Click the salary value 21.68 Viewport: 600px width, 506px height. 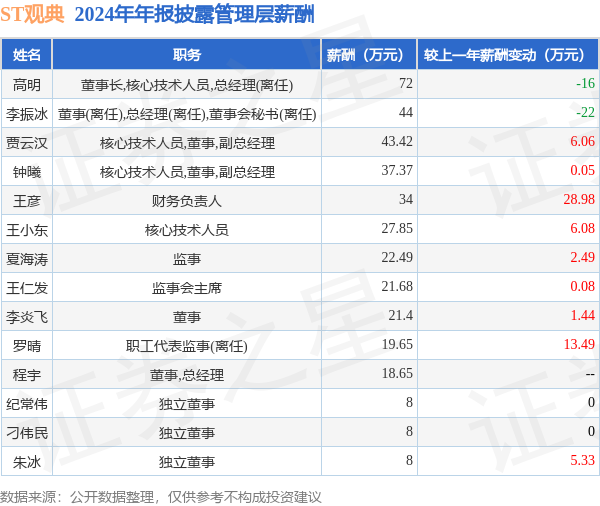click(x=397, y=286)
